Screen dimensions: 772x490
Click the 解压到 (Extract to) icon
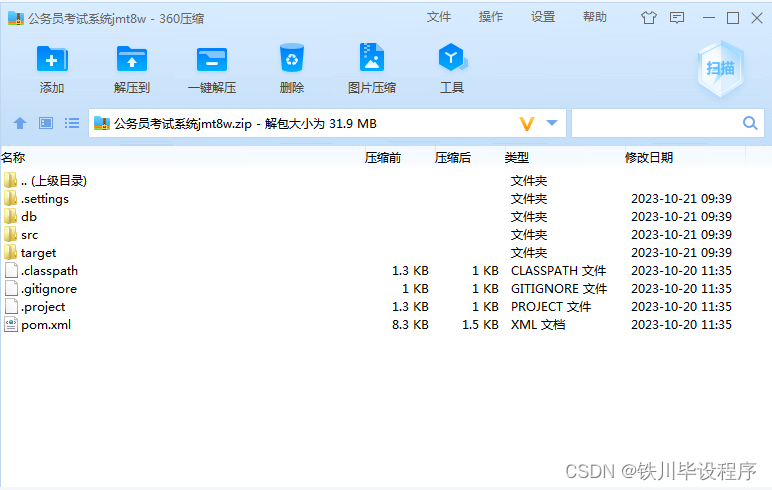click(131, 59)
